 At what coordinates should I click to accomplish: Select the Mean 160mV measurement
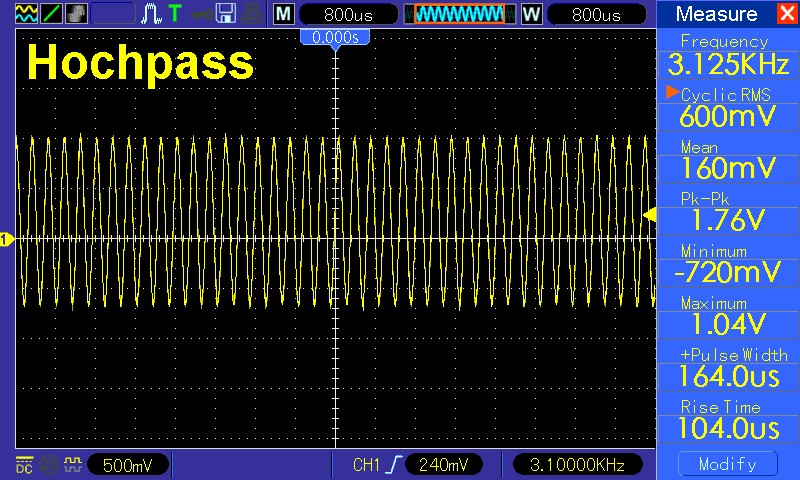click(728, 160)
